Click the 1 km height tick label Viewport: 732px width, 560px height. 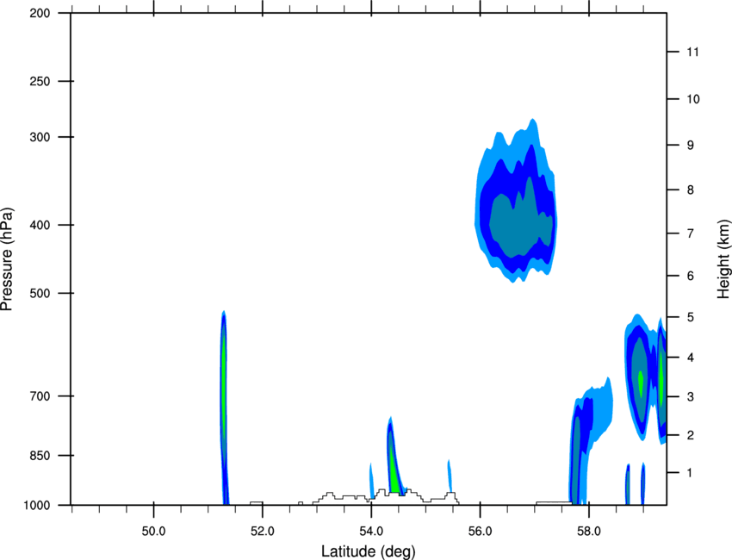[x=691, y=473]
